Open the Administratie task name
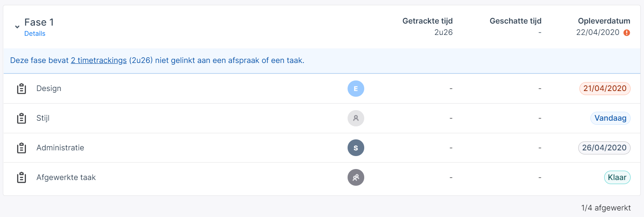The height and width of the screenshot is (217, 644). (60, 148)
